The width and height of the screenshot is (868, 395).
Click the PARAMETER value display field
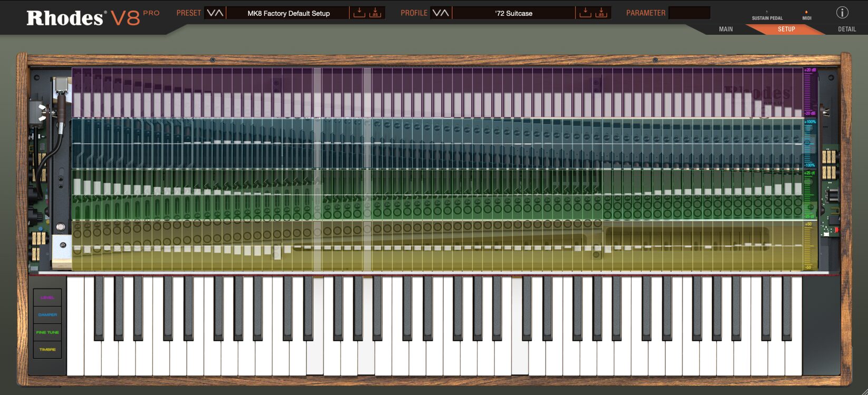[689, 13]
